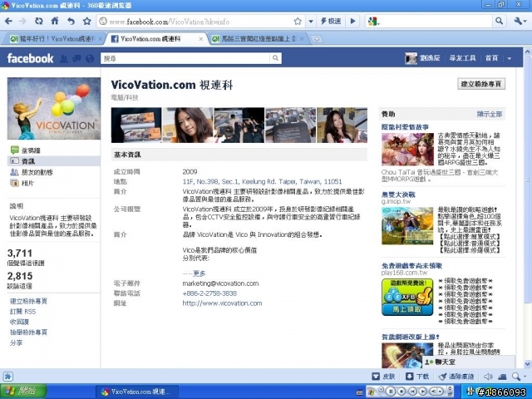Open g.imop.tw sponsored ad title
This screenshot has height=399, width=532.
tap(398, 195)
